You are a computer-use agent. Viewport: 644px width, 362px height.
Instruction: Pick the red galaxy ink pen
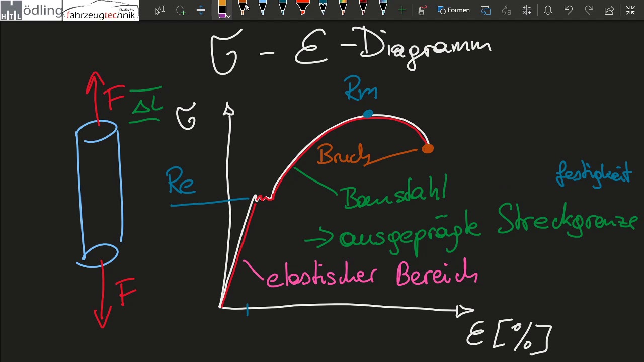point(363,8)
